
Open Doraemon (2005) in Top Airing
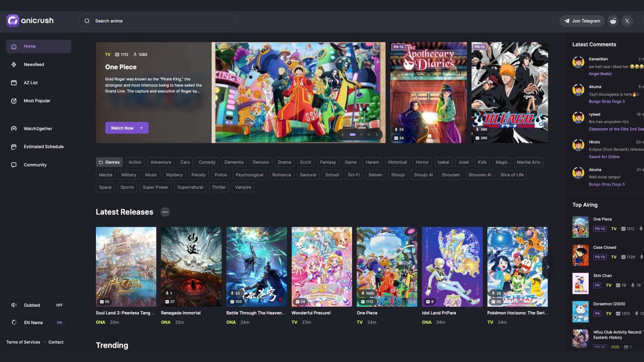pos(609,304)
